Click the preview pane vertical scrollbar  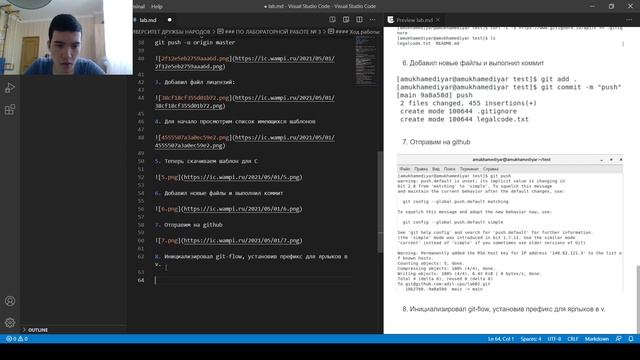638,299
